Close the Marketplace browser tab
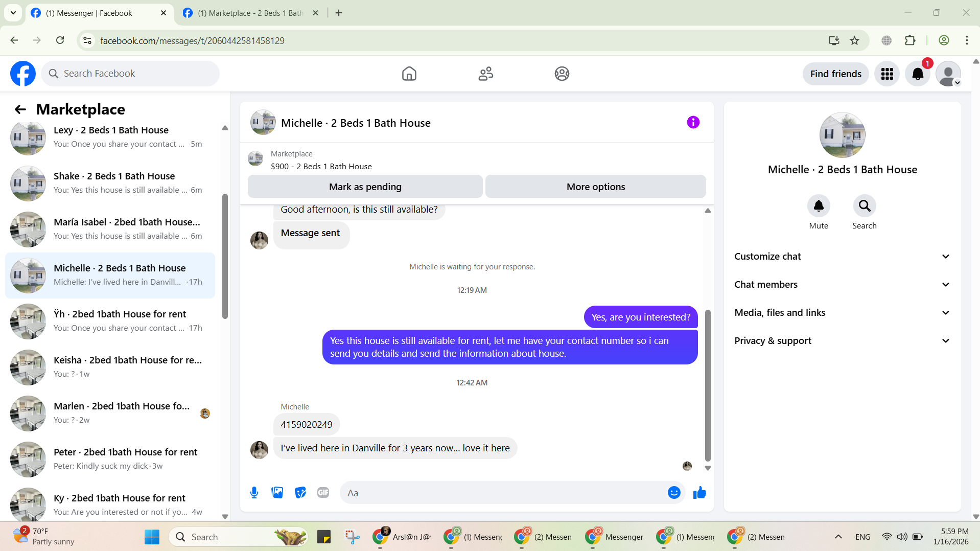 pyautogui.click(x=315, y=13)
